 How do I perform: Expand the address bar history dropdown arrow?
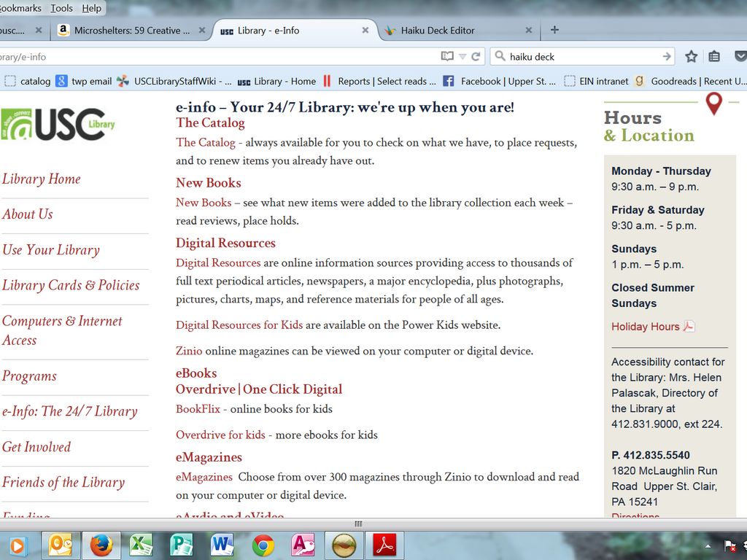pyautogui.click(x=462, y=57)
